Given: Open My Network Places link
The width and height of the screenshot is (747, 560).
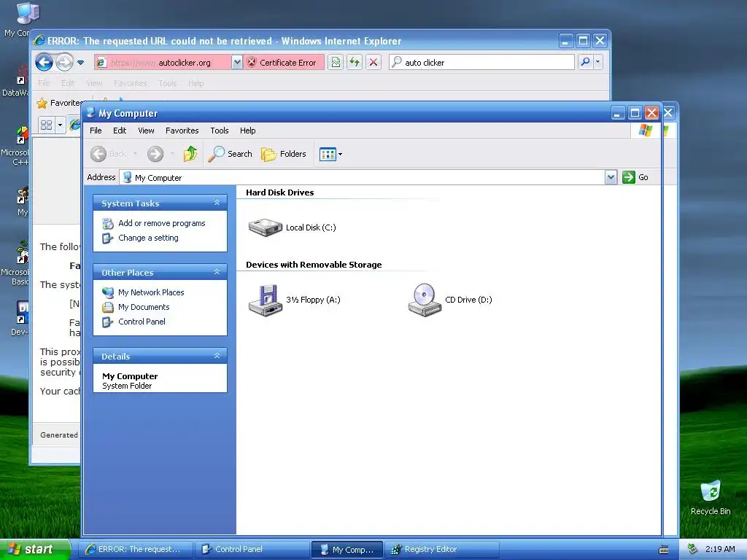Looking at the screenshot, I should (x=151, y=292).
